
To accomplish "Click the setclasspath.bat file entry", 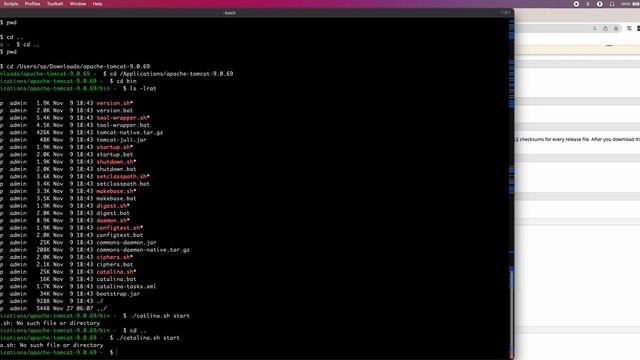I will 123,184.
